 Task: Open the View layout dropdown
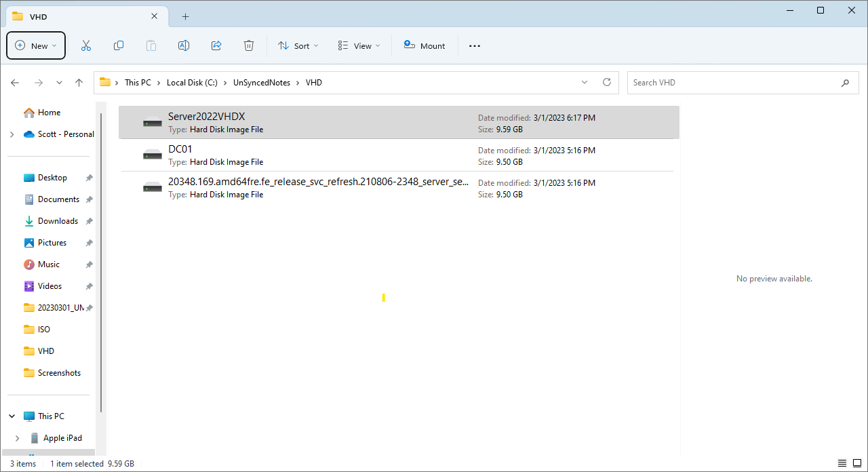click(x=359, y=45)
